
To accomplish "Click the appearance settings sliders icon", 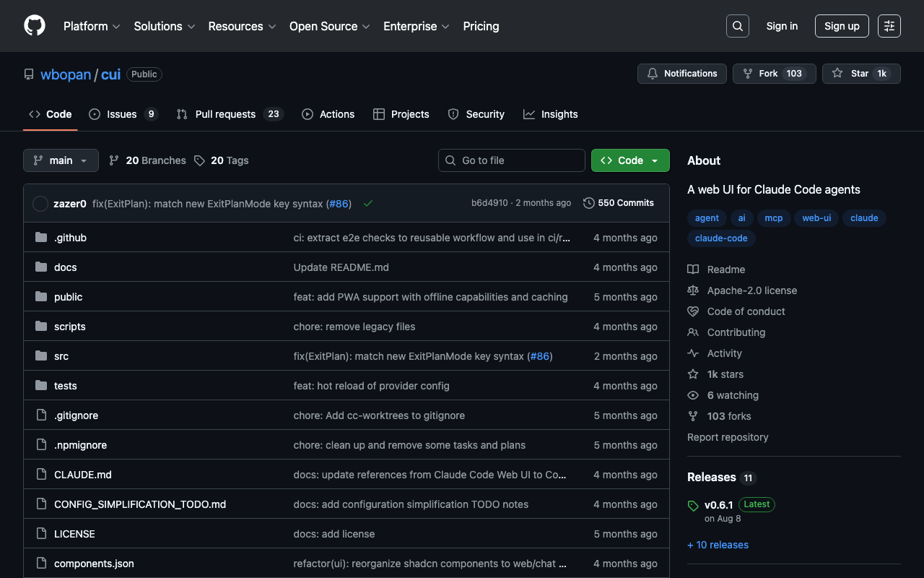I will click(x=889, y=26).
